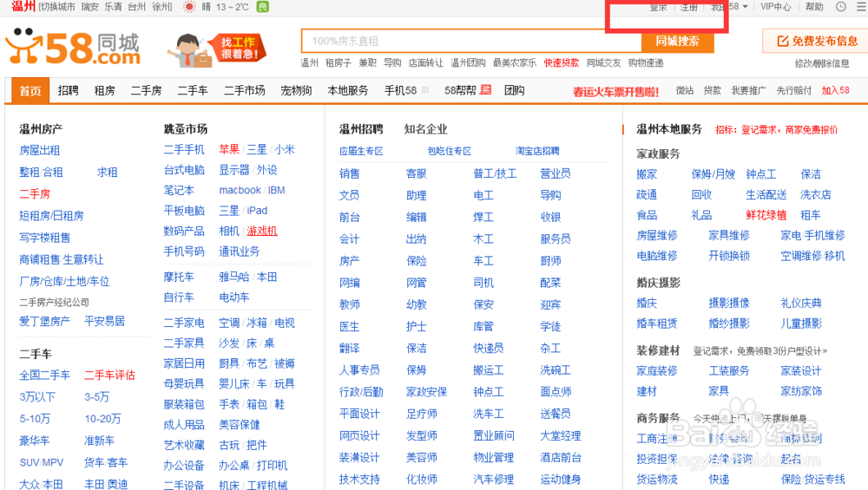Click 温州团购 hot search link
This screenshot has height=490, width=868.
coord(468,63)
